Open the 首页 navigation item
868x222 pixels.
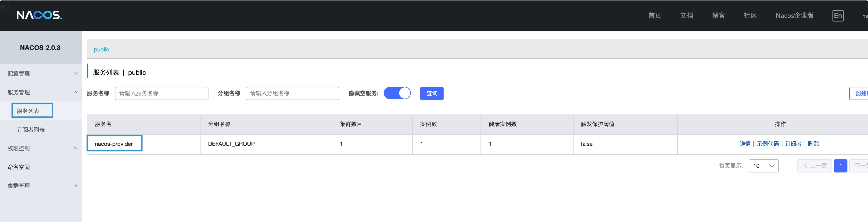(x=654, y=15)
